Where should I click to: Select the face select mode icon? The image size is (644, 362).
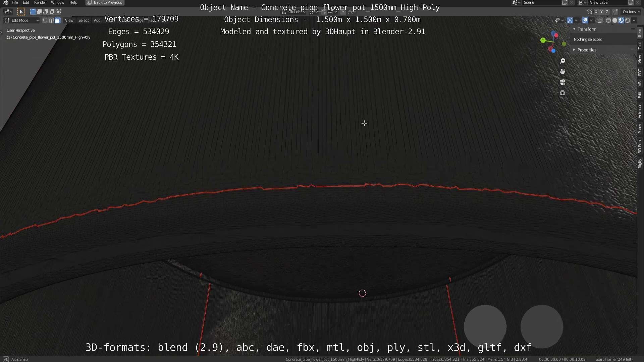tap(58, 20)
